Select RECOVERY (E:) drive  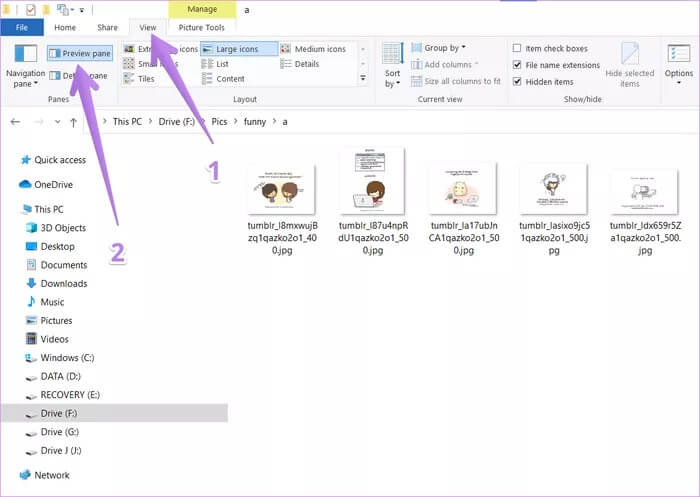(x=62, y=395)
